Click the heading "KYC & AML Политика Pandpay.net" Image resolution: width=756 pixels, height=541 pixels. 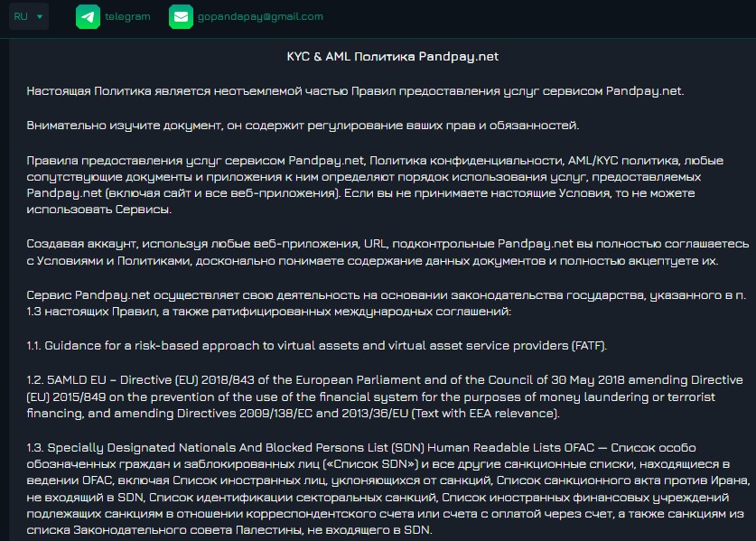393,56
